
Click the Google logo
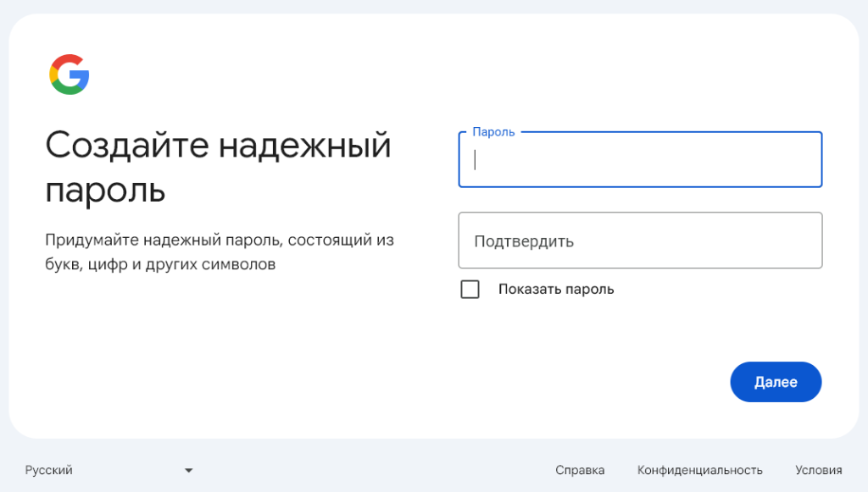pyautogui.click(x=70, y=75)
